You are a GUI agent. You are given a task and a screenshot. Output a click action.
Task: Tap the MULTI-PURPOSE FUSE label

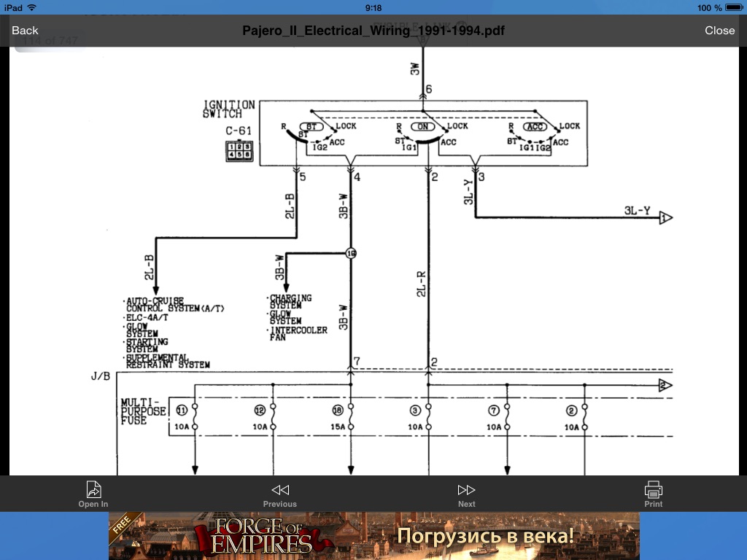tap(144, 412)
